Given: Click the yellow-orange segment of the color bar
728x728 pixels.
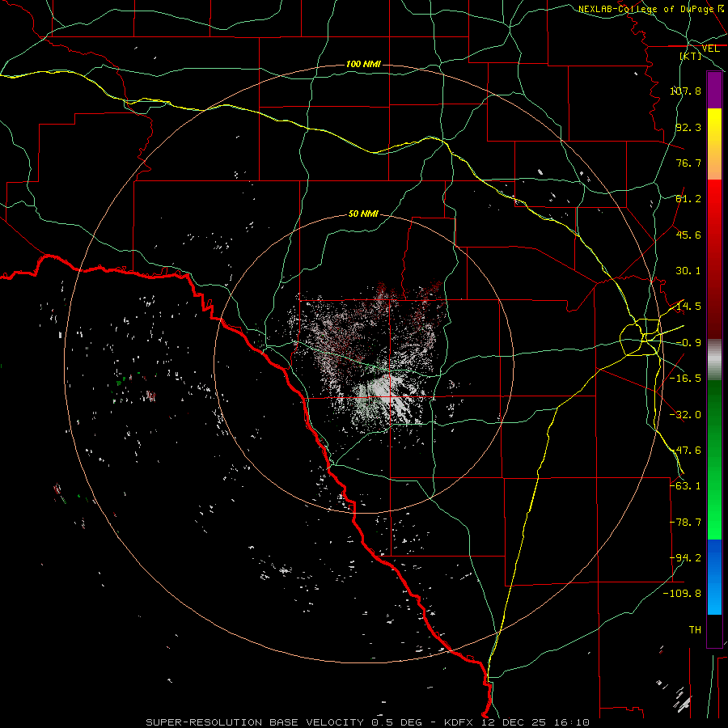Looking at the screenshot, I should coord(714,144).
